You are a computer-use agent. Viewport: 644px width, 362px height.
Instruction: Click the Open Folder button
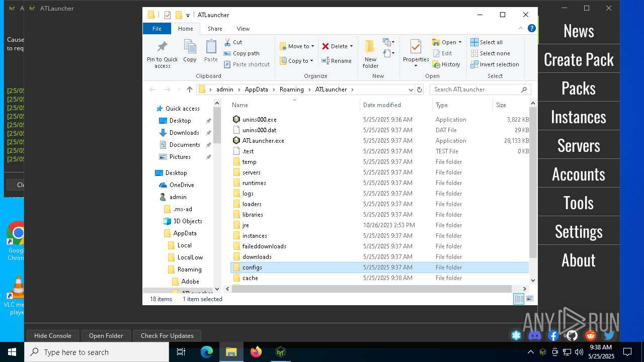[x=106, y=335]
